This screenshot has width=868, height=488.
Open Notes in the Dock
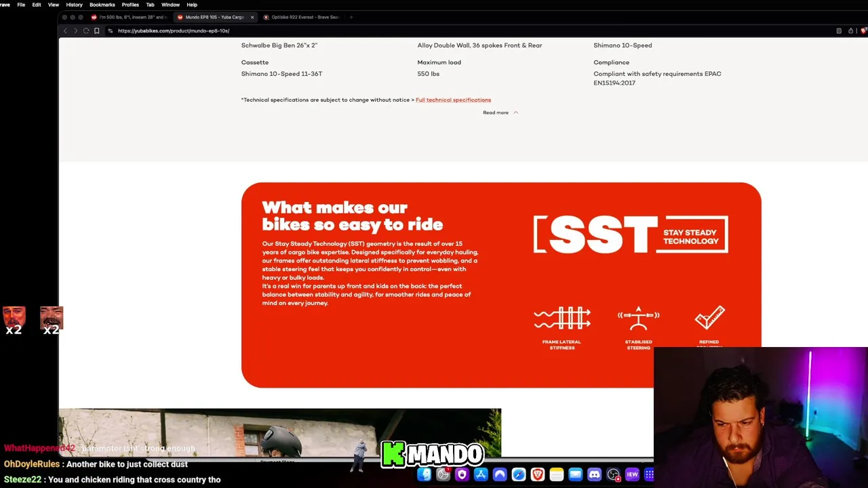click(x=557, y=474)
